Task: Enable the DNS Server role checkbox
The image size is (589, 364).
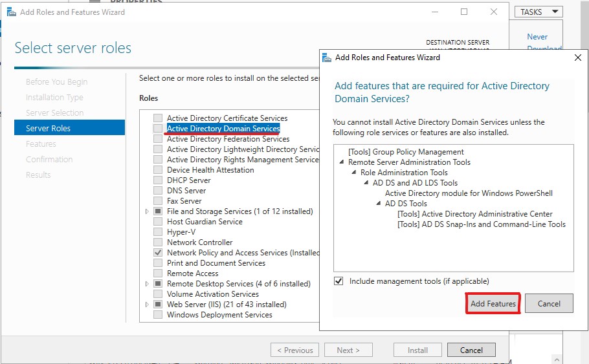Action: 158,190
